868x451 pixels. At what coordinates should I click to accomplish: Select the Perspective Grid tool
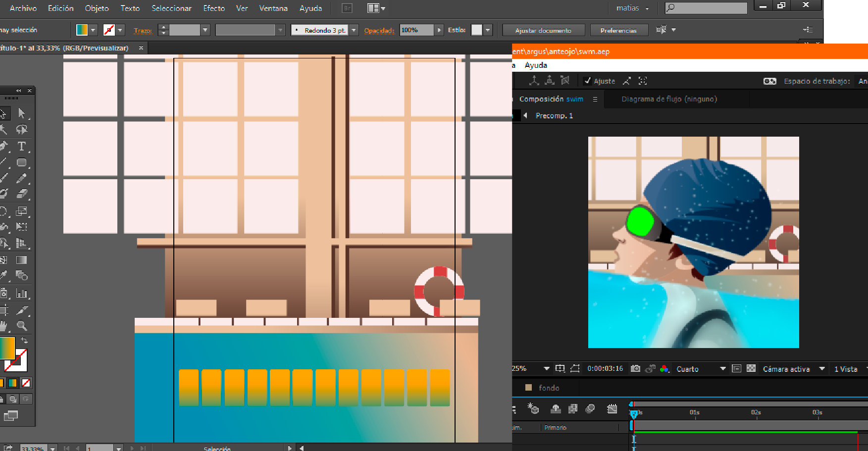tap(21, 243)
